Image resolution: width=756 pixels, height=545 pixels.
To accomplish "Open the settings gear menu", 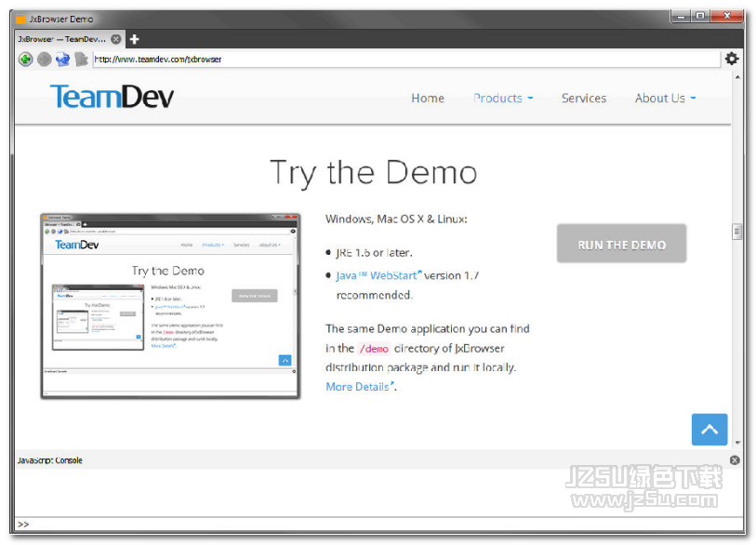I will (x=732, y=59).
